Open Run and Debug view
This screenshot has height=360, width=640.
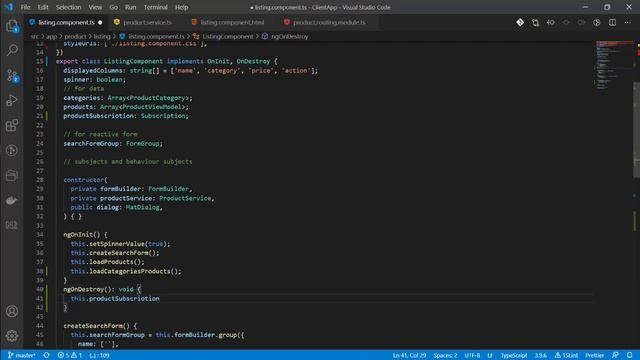[12, 100]
